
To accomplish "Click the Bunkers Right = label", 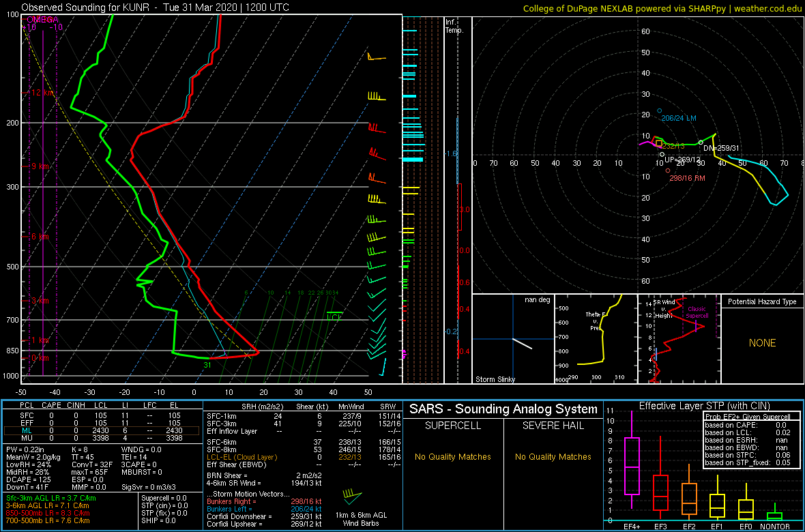I will click(231, 501).
